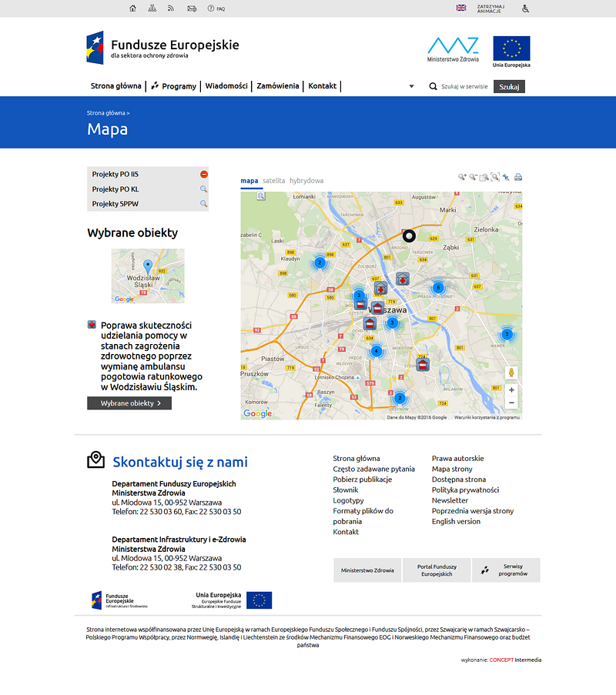Click the black circle marker on the map
616x695 pixels.
point(409,236)
